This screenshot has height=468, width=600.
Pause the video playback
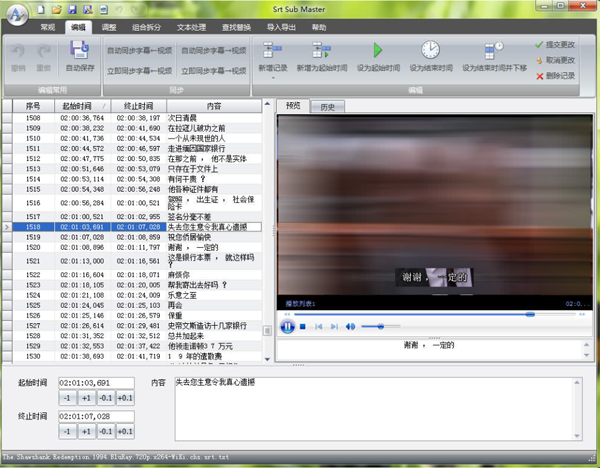click(287, 326)
